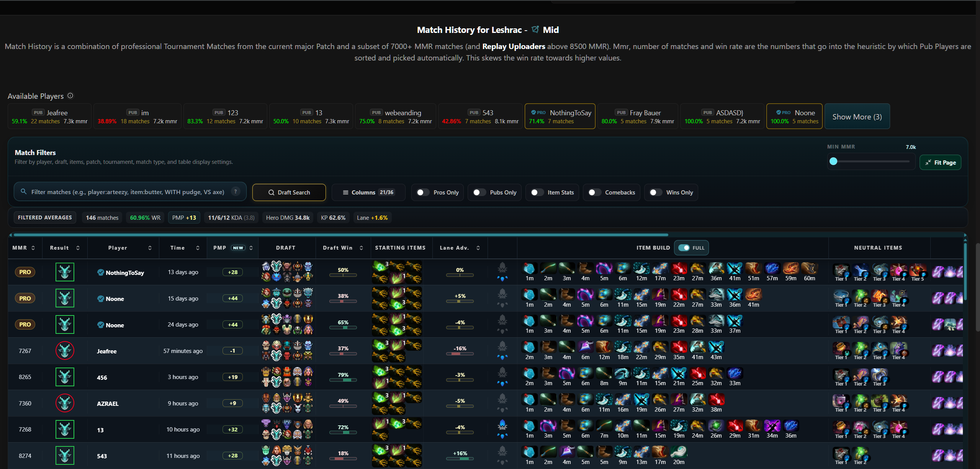Click the 57m item icon in NothingToSay's build
Screen dimensions: 980x469
772,269
